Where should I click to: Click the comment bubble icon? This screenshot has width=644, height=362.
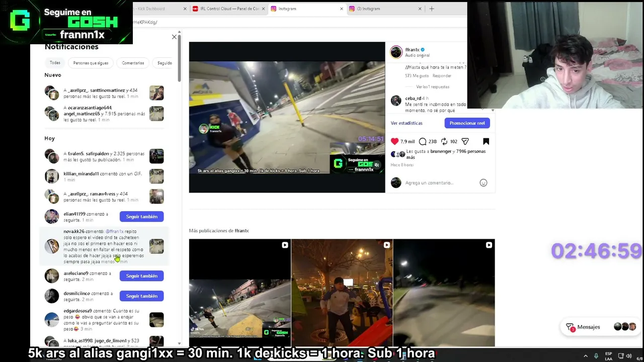pyautogui.click(x=423, y=141)
